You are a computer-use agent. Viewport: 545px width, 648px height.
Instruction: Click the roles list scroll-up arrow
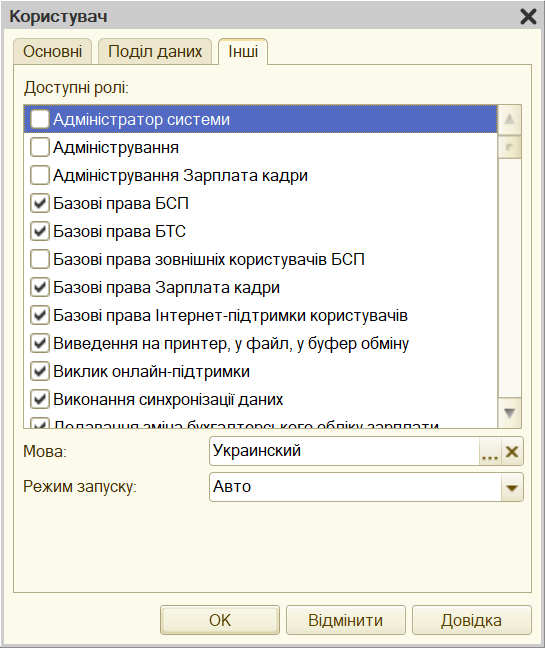point(509,120)
